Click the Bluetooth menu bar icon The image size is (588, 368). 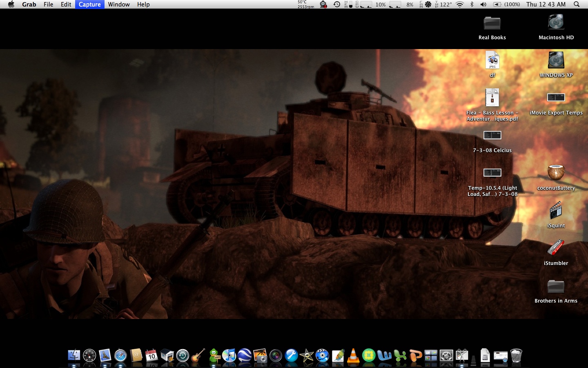tap(472, 4)
